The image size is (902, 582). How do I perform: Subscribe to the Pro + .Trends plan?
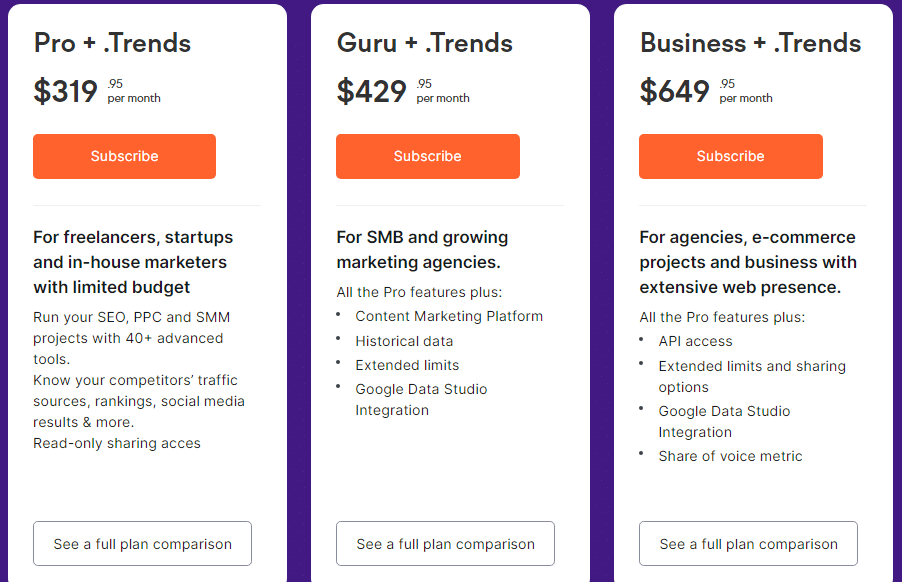(x=124, y=156)
